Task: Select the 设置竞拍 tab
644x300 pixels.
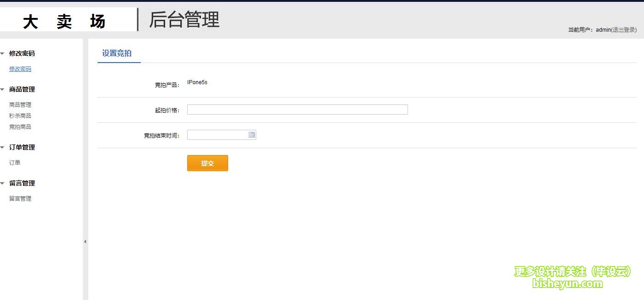Action: pyautogui.click(x=117, y=53)
